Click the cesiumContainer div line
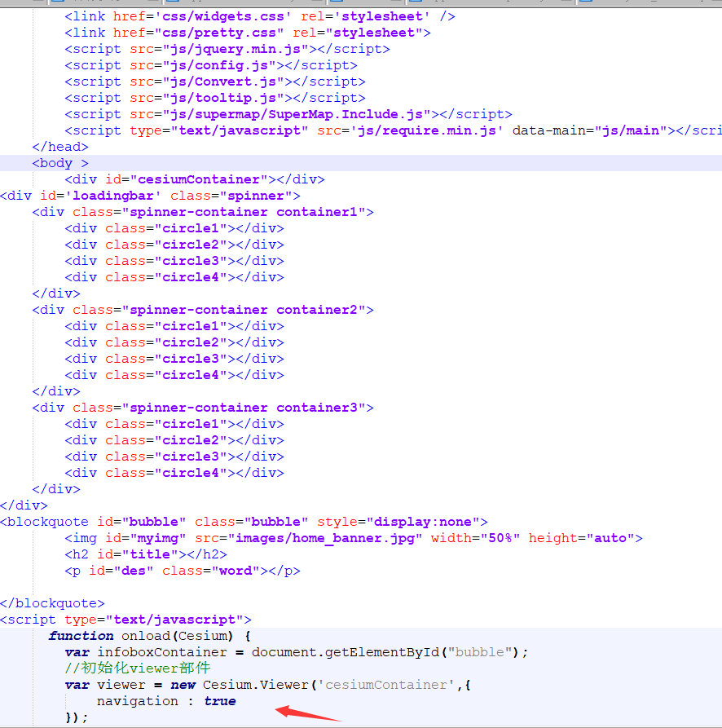 tap(195, 179)
